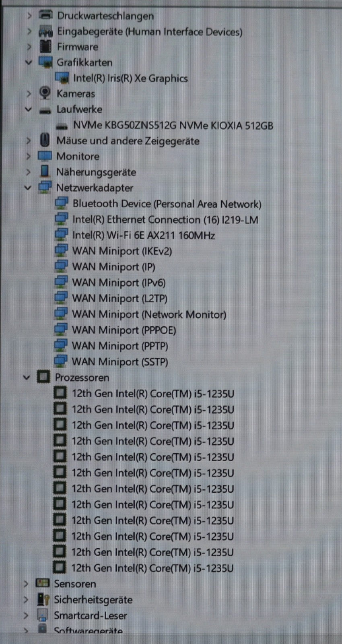Click the Druckwarteschlangen printer icon
The width and height of the screenshot is (342, 644).
point(45,16)
